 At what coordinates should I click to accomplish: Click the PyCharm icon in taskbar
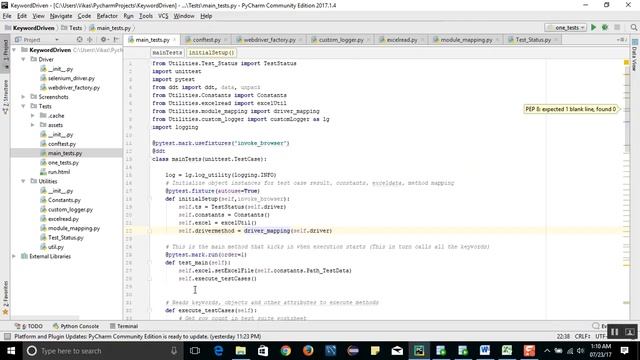coord(419,351)
